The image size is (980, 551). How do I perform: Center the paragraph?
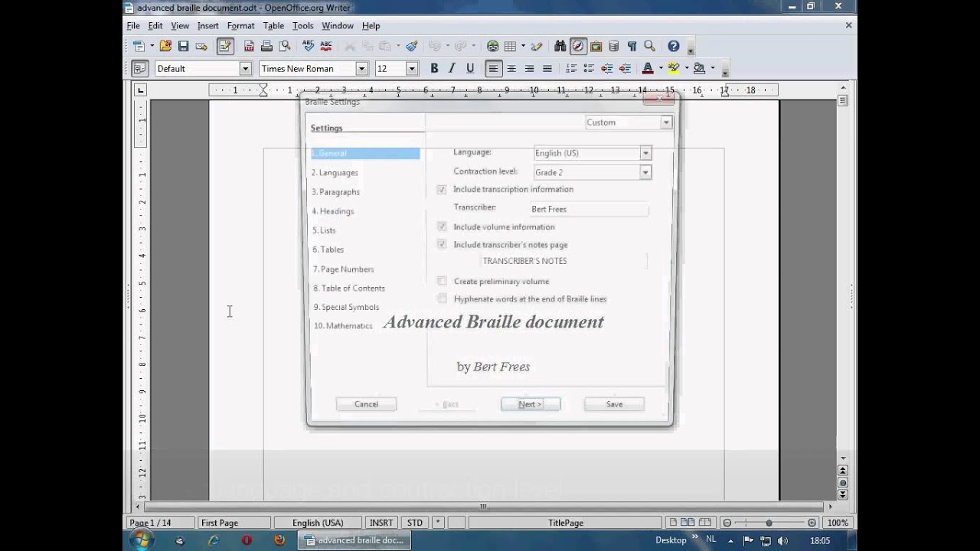[511, 68]
